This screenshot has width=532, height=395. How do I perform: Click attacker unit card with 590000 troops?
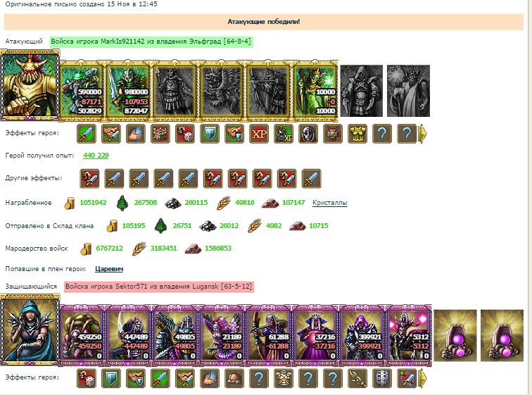pyautogui.click(x=82, y=91)
